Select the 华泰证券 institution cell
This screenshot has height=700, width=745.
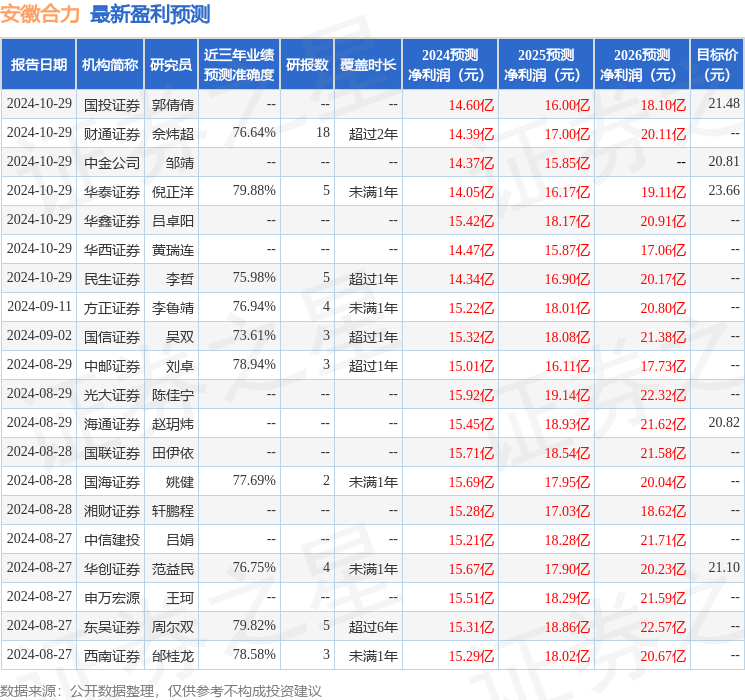point(112,192)
